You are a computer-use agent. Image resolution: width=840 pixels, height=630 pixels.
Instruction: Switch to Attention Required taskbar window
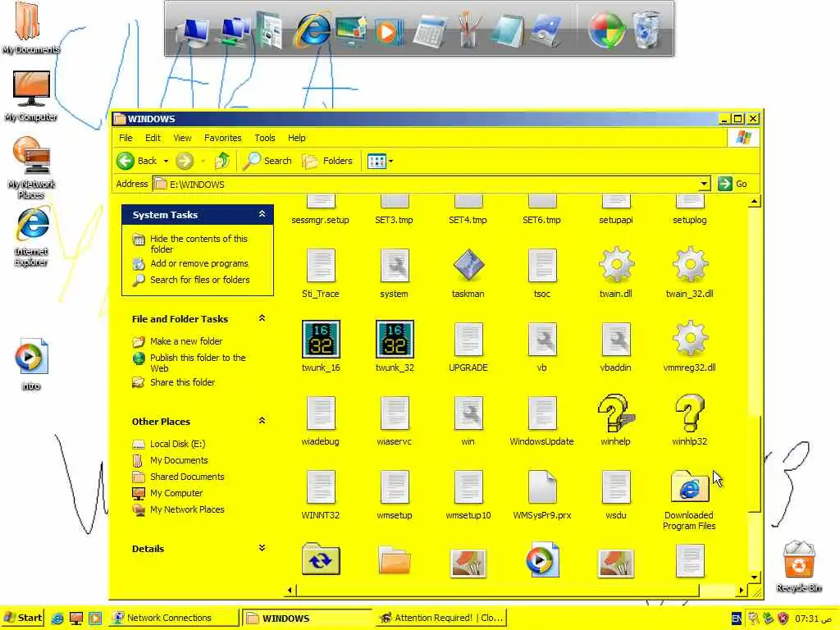442,618
